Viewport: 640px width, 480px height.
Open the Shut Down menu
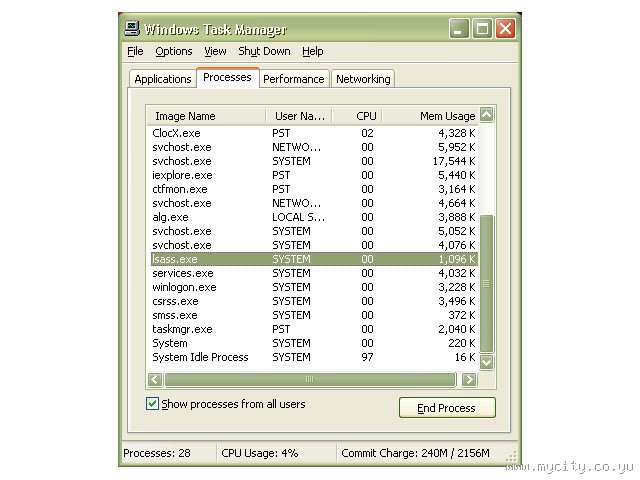pos(264,51)
